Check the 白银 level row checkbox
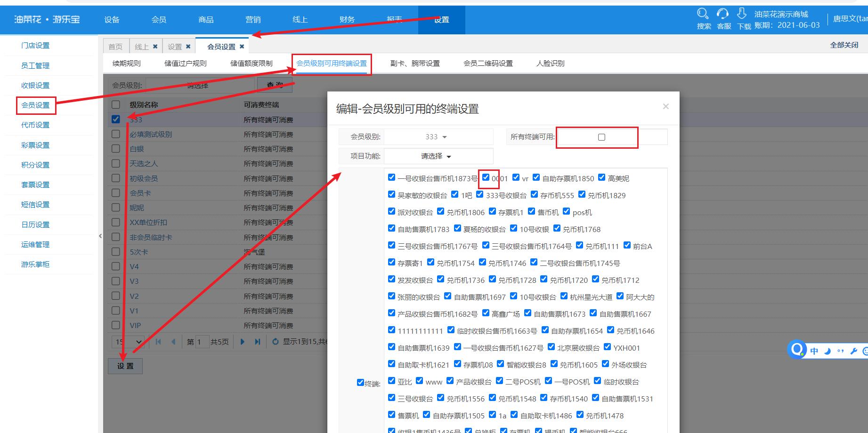 point(116,148)
